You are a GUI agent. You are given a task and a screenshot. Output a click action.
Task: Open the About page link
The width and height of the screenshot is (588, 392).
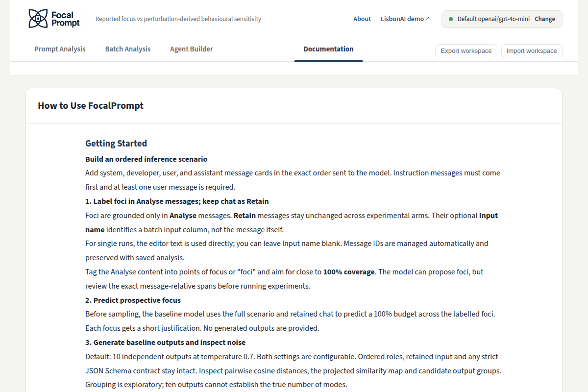(362, 19)
